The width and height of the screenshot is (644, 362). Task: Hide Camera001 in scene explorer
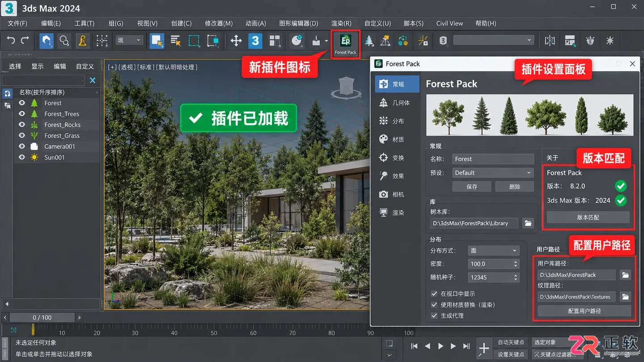point(21,147)
